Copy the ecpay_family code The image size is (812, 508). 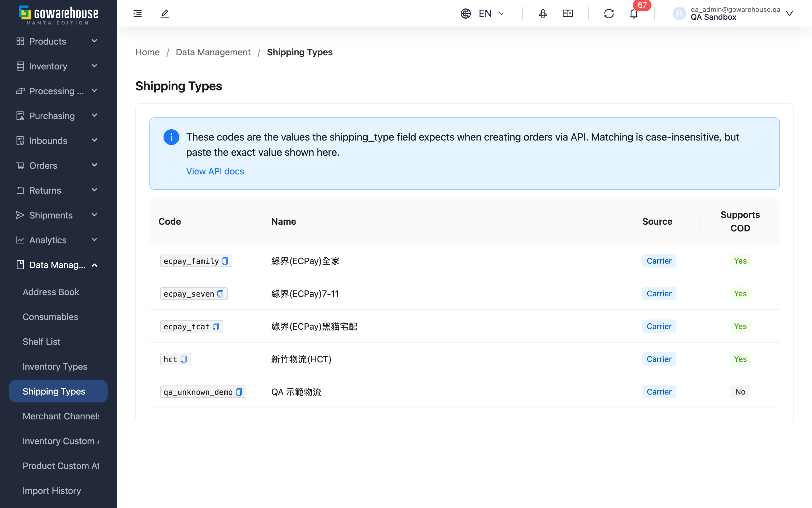pos(225,261)
